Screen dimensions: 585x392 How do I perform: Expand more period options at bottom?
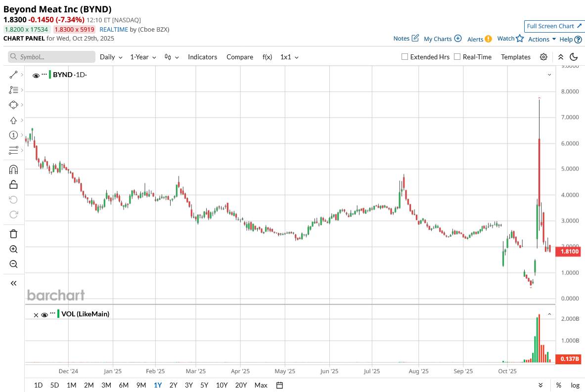click(x=540, y=385)
